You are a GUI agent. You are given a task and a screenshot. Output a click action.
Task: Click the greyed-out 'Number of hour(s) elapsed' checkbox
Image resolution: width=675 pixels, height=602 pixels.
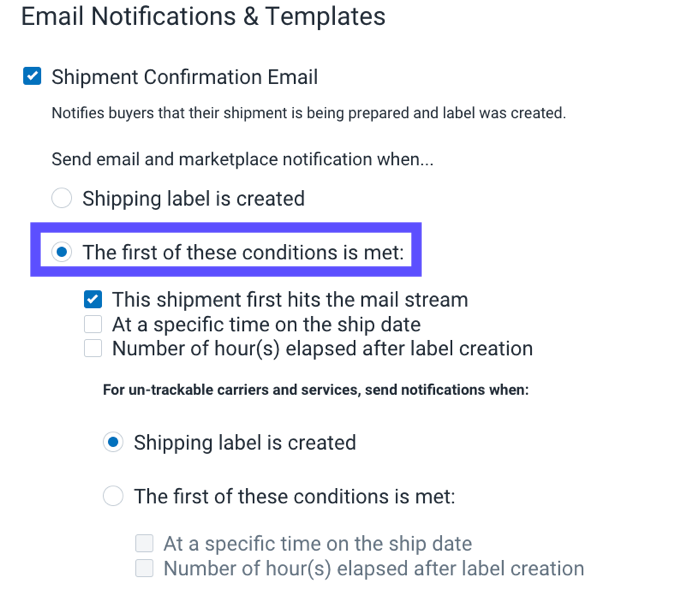click(145, 568)
